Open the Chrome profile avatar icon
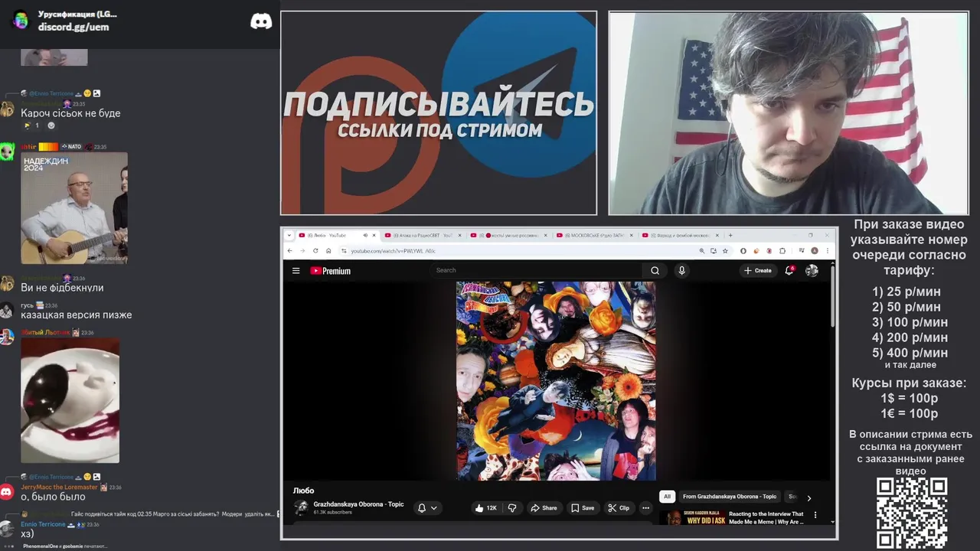The image size is (980, 551). (815, 251)
